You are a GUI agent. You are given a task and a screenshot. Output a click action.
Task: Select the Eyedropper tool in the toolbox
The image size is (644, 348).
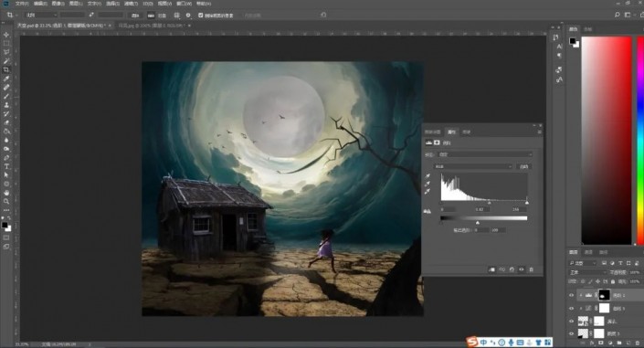6,79
